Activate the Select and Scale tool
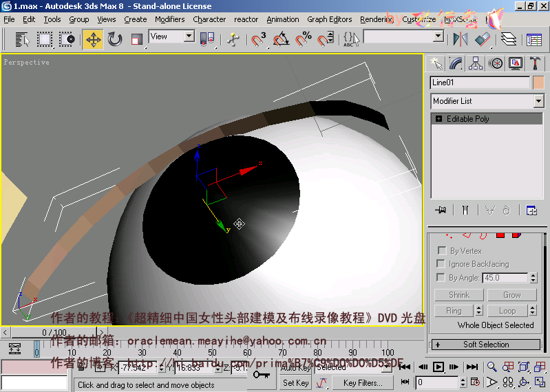This screenshot has height=392, width=550. click(x=136, y=39)
